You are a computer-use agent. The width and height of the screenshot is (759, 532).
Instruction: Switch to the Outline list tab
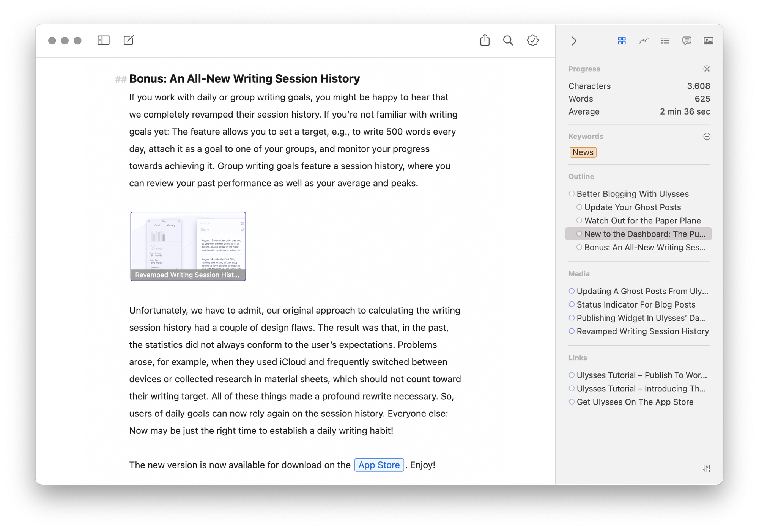665,41
